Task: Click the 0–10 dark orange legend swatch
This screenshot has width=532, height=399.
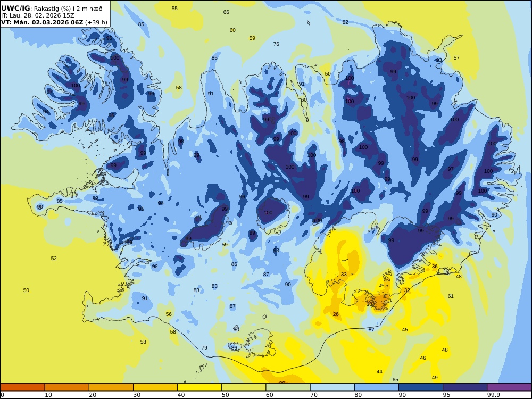Action: (22, 387)
